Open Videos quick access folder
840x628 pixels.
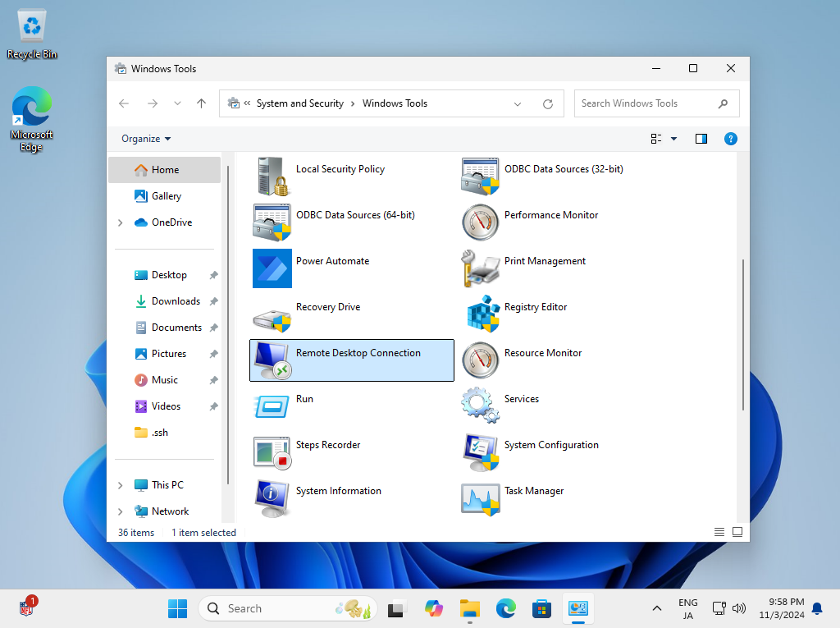pyautogui.click(x=164, y=406)
